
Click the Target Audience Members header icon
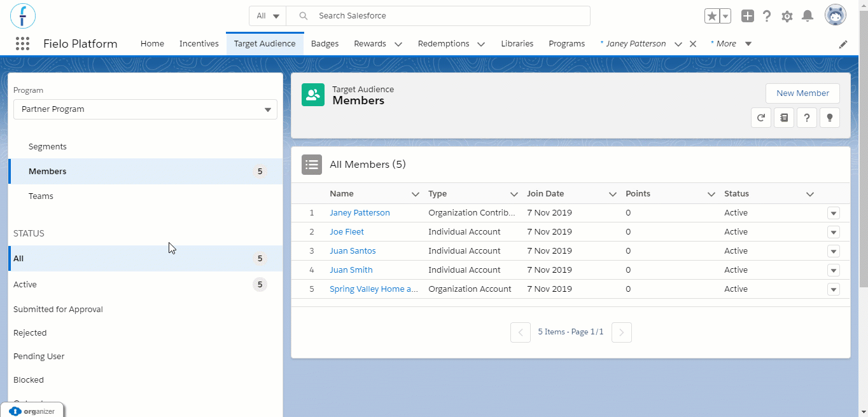point(312,95)
